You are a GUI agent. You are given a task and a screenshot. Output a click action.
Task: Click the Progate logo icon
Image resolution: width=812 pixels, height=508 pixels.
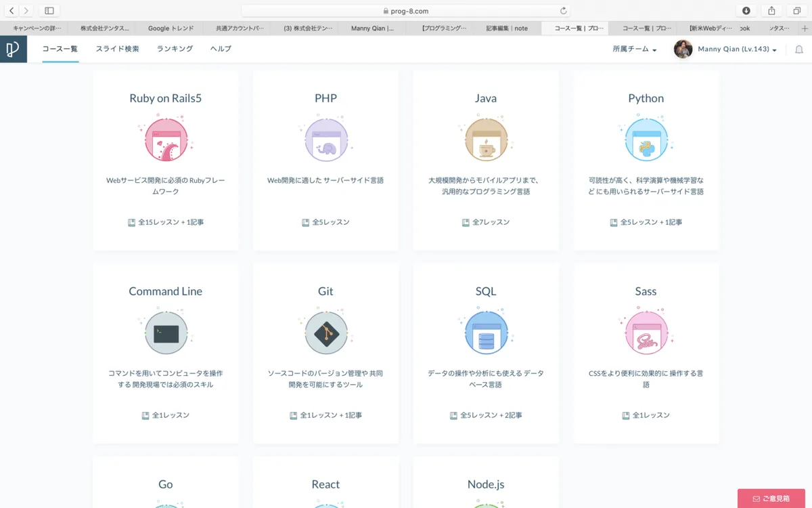[13, 49]
